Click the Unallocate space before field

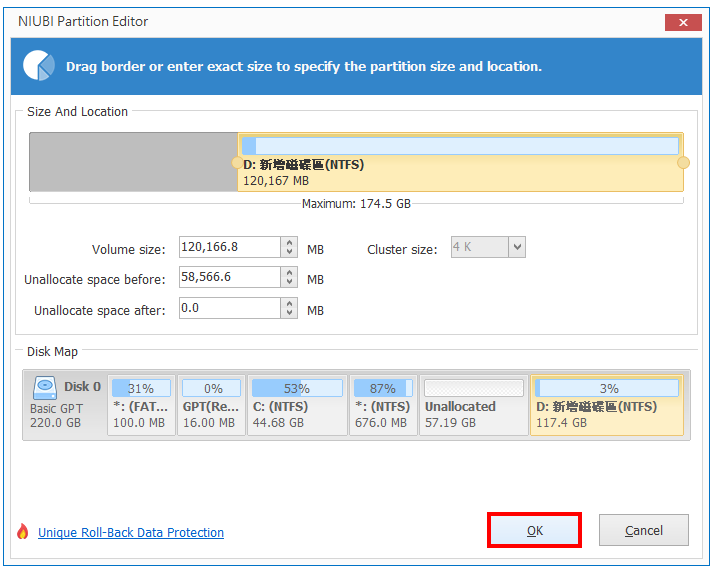click(x=230, y=277)
